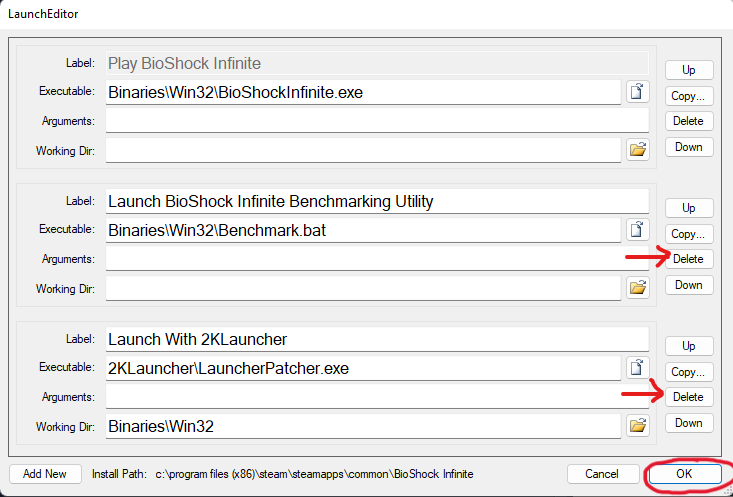Click file browse icon for BioShockInfinite.exe executable
Image resolution: width=733 pixels, height=497 pixels.
(637, 92)
